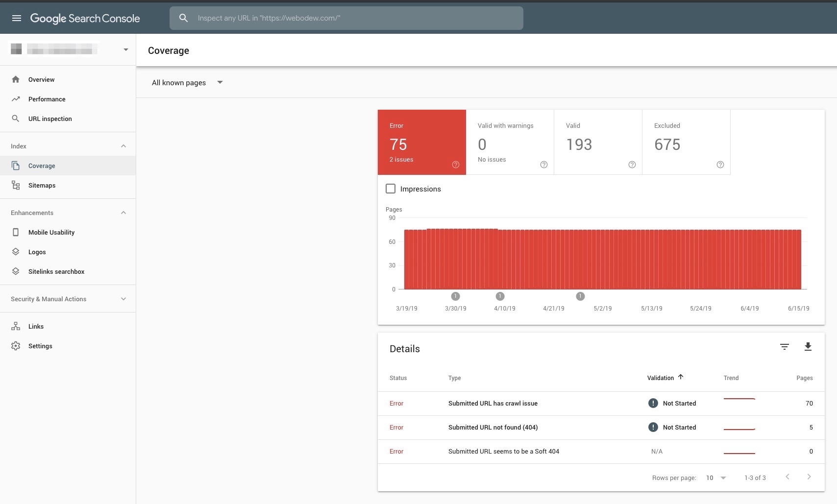Enable the Impressions checkbox
Screen dimensions: 837x504
(391, 189)
